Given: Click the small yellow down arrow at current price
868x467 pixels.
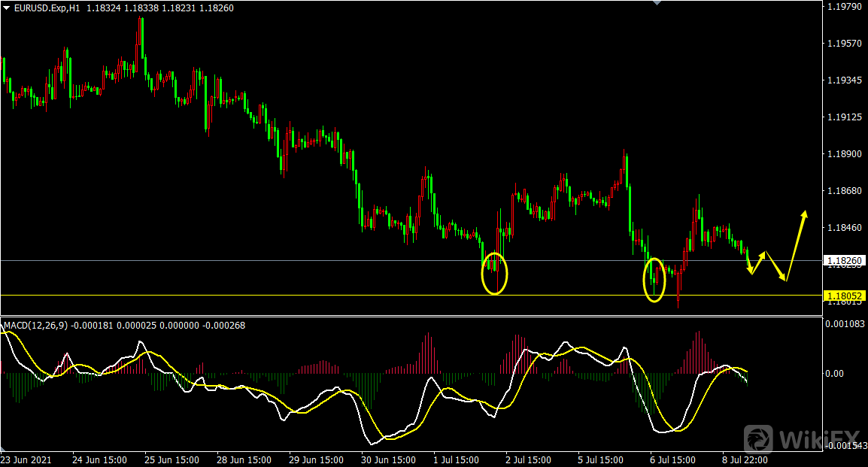Looking at the screenshot, I should (x=749, y=266).
